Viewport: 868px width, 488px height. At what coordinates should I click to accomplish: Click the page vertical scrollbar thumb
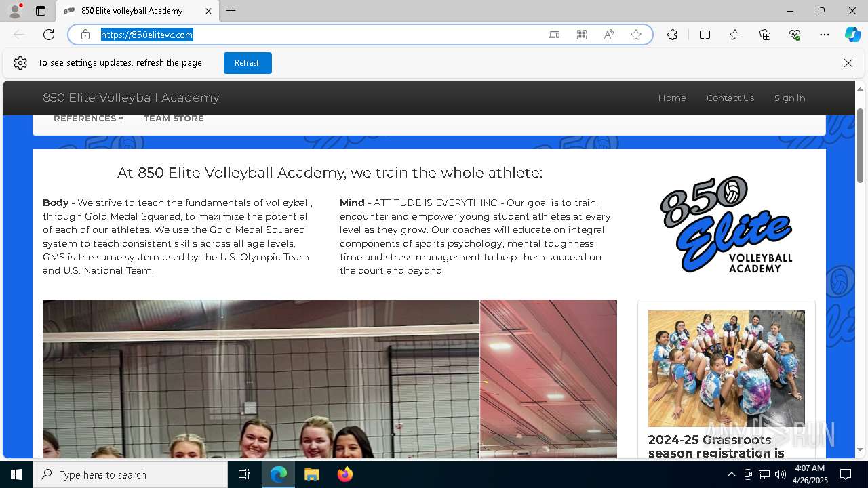click(861, 145)
